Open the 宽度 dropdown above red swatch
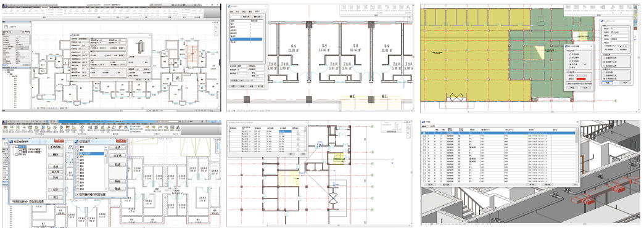Screen dimensions: 644x228 pyautogui.click(x=581, y=75)
